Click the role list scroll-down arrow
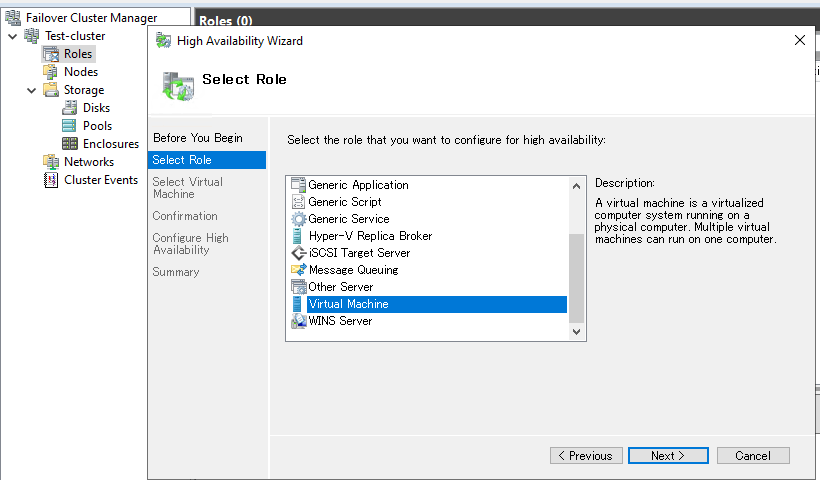 [x=576, y=332]
